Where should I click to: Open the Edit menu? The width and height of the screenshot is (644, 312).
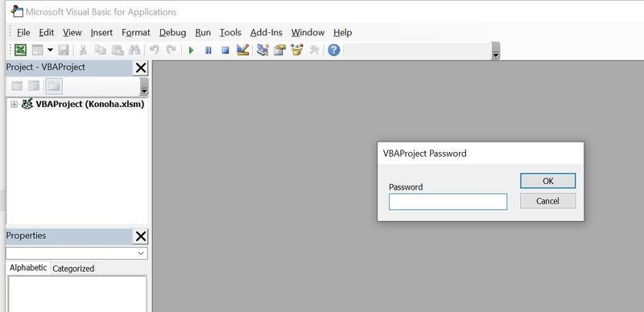tap(47, 32)
